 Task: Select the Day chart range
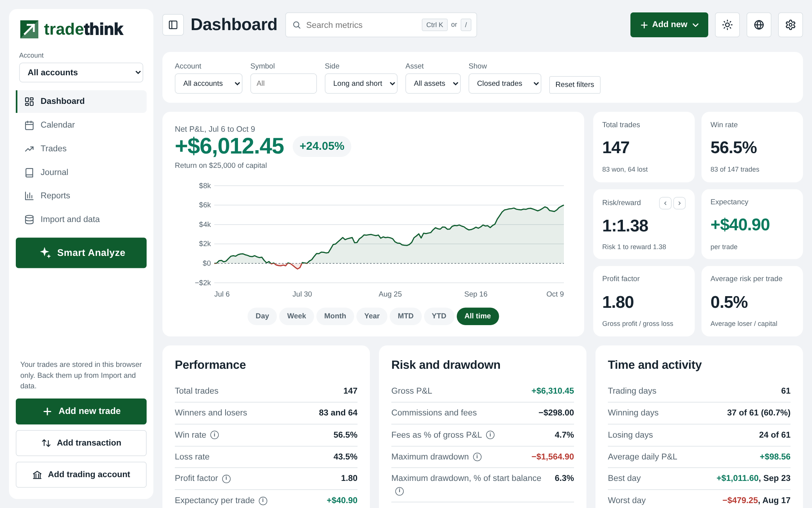262,316
